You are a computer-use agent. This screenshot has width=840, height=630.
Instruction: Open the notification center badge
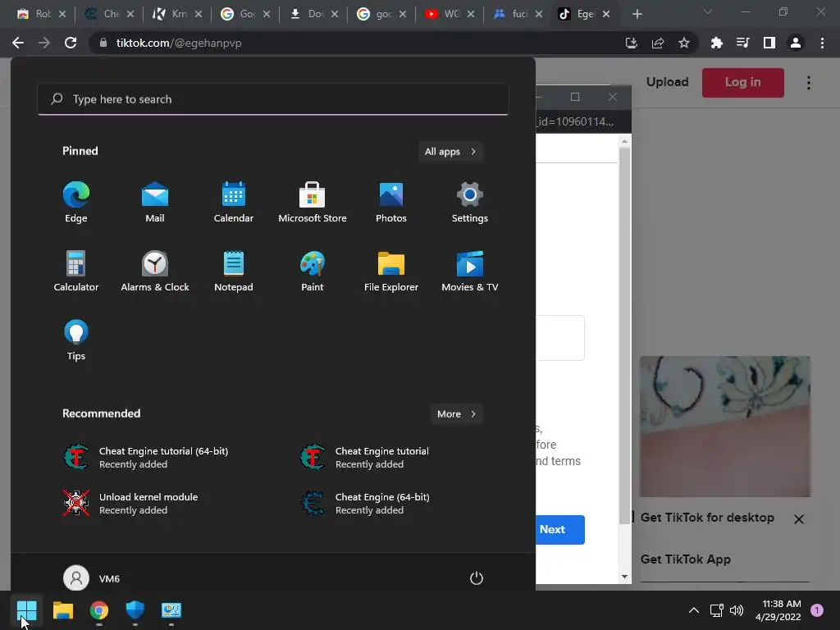point(816,610)
